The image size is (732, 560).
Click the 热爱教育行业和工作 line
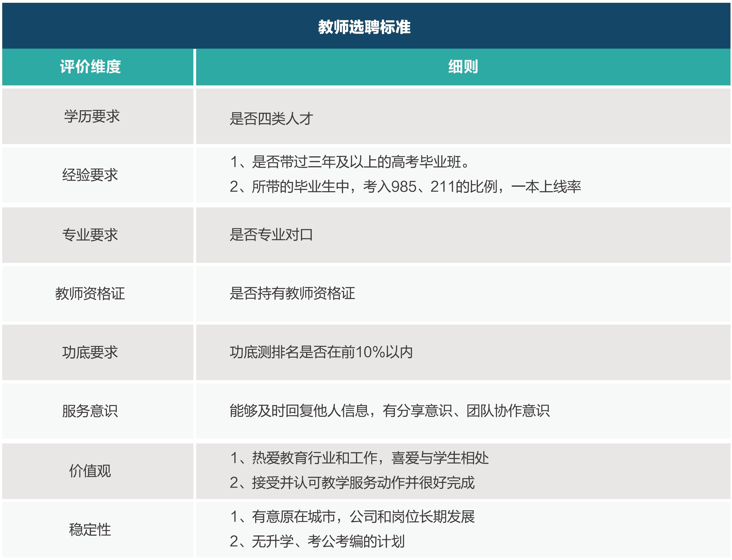pos(359,458)
